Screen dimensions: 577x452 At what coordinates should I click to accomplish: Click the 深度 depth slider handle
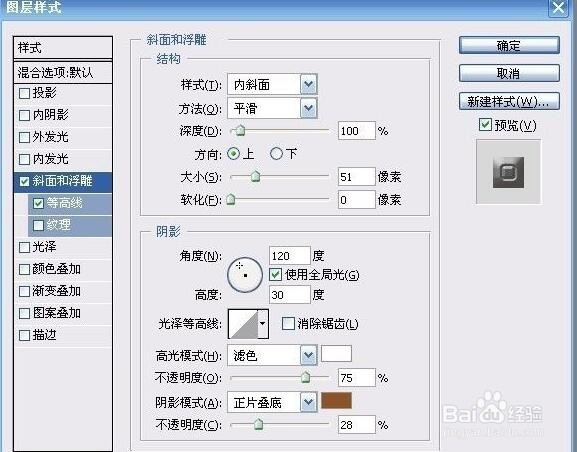pyautogui.click(x=240, y=131)
